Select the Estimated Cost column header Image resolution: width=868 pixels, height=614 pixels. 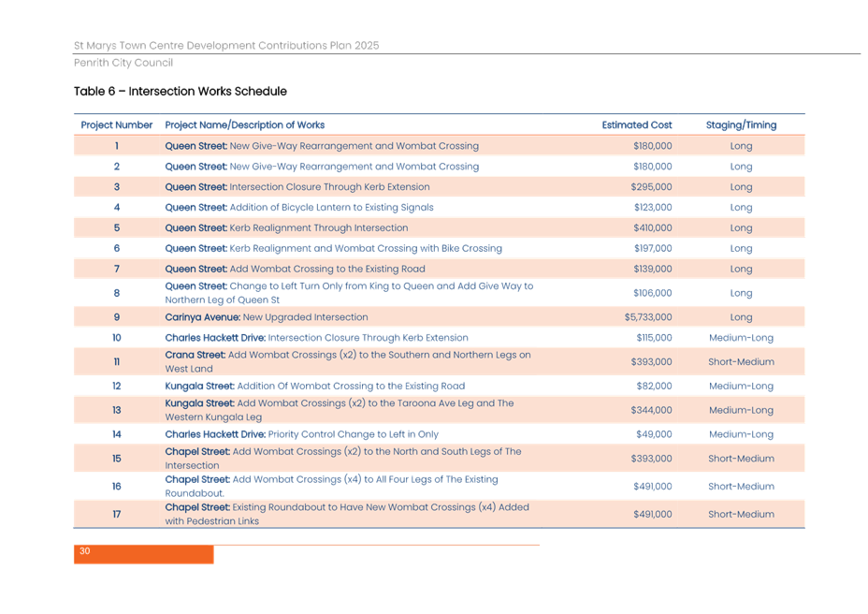pos(636,124)
